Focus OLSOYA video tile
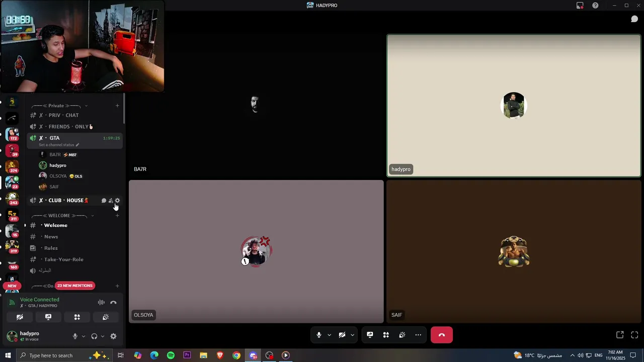The width and height of the screenshot is (644, 362). [x=256, y=251]
